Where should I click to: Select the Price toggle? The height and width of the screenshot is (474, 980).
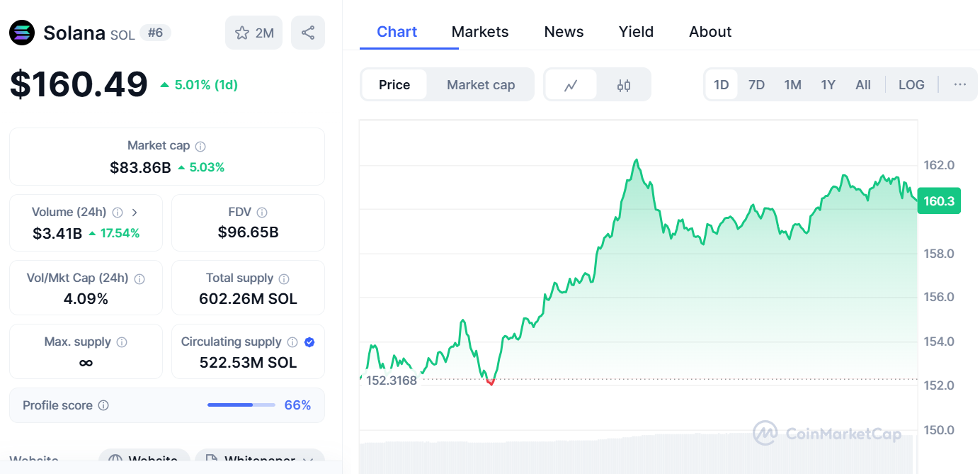click(394, 85)
